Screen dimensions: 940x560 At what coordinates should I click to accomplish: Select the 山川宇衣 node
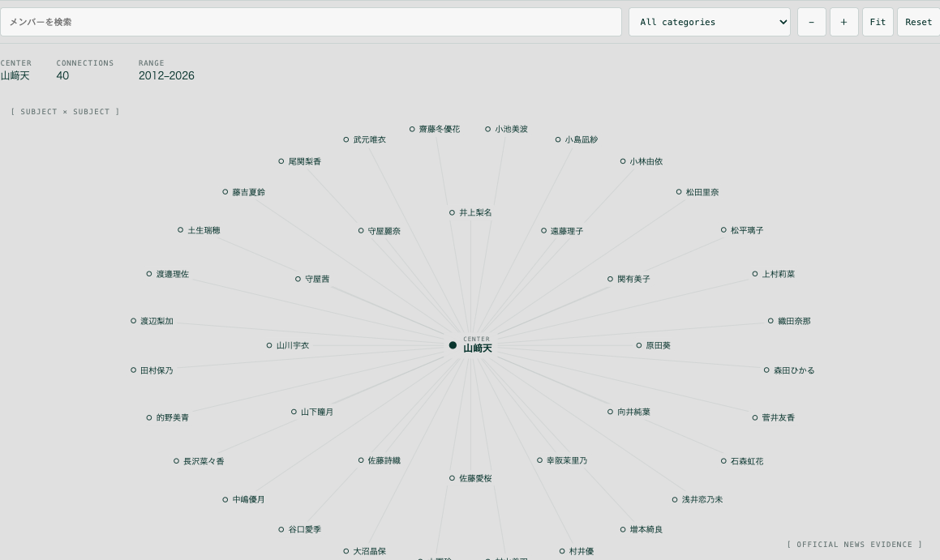click(288, 345)
